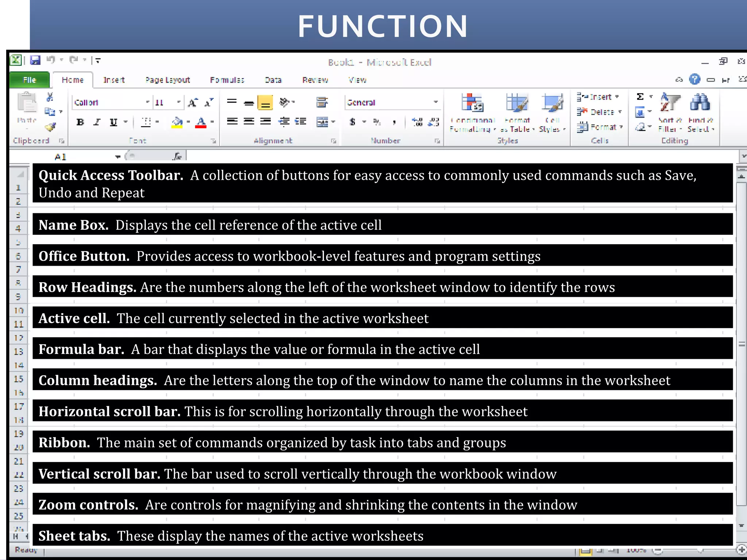Click the Zoom In plus button
Image resolution: width=747 pixels, height=560 pixels.
(741, 549)
